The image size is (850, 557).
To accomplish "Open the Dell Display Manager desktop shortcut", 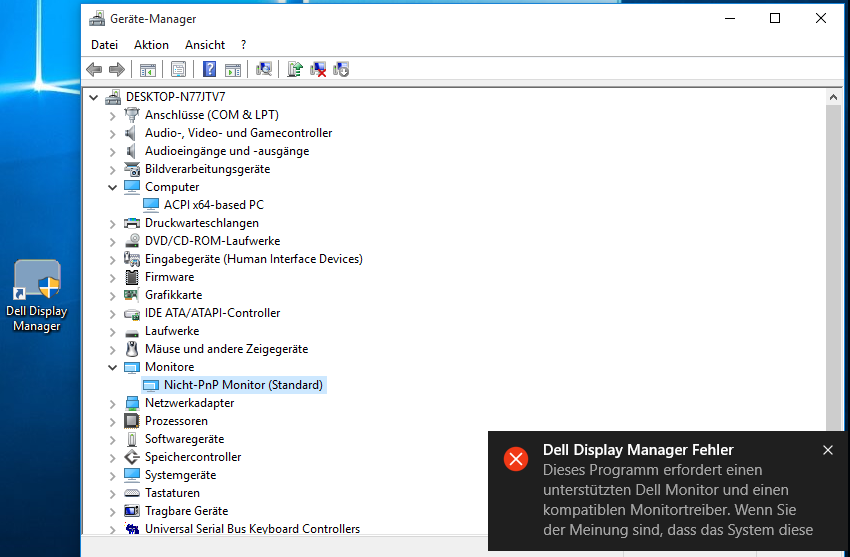I will tap(37, 295).
